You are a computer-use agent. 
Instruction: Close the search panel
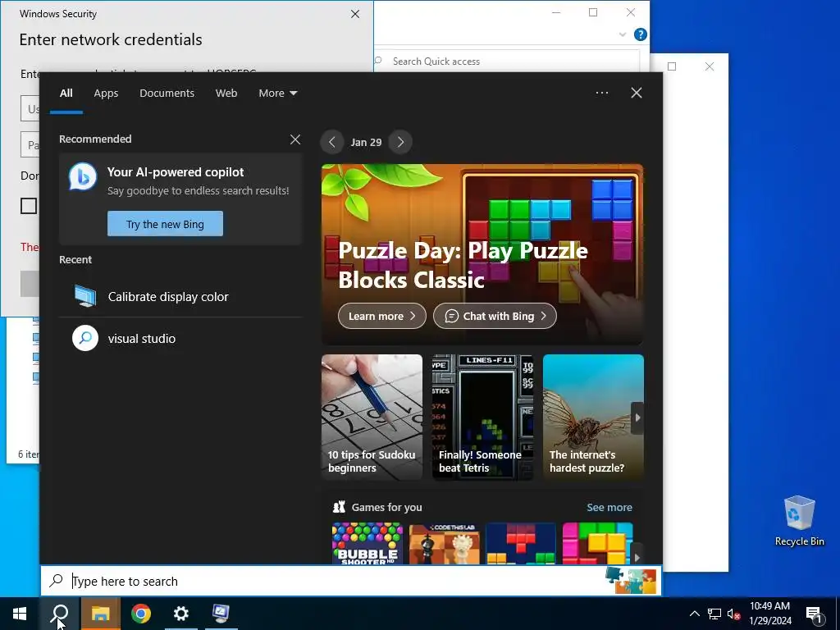637,93
